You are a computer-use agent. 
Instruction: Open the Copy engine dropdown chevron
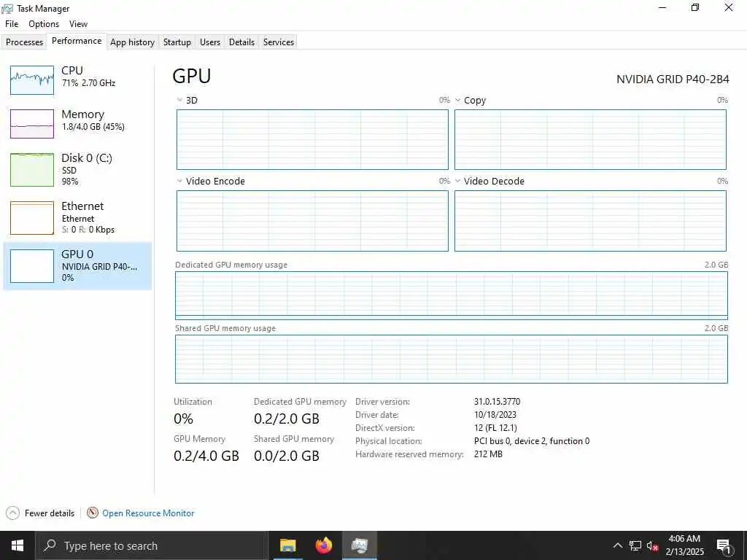(458, 100)
